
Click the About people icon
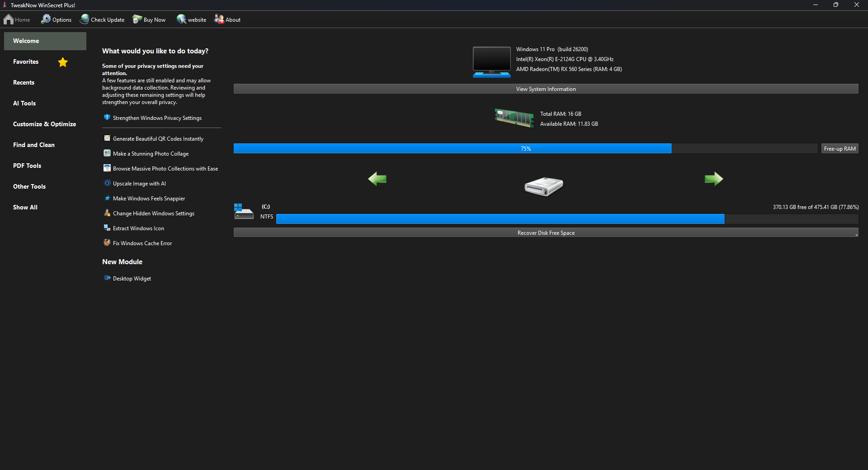coord(219,19)
